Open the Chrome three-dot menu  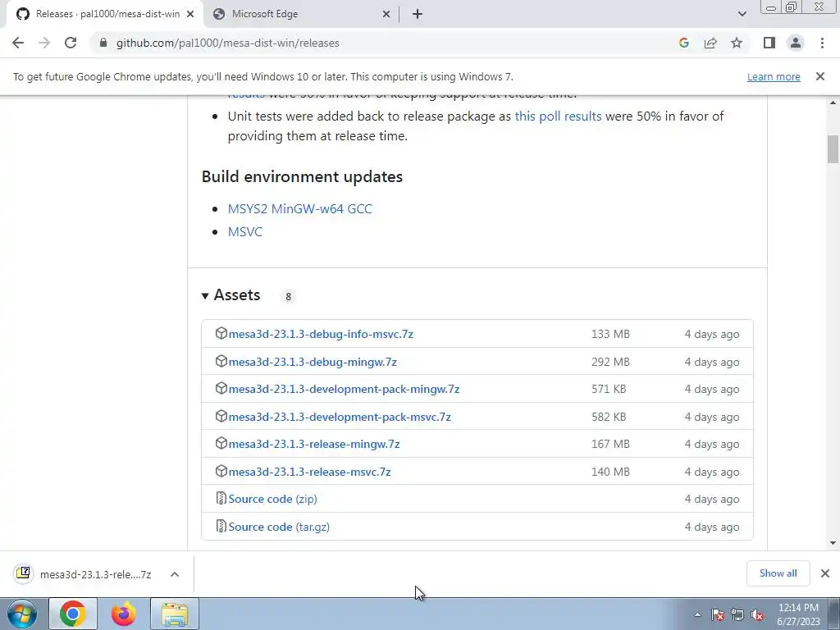tap(822, 43)
